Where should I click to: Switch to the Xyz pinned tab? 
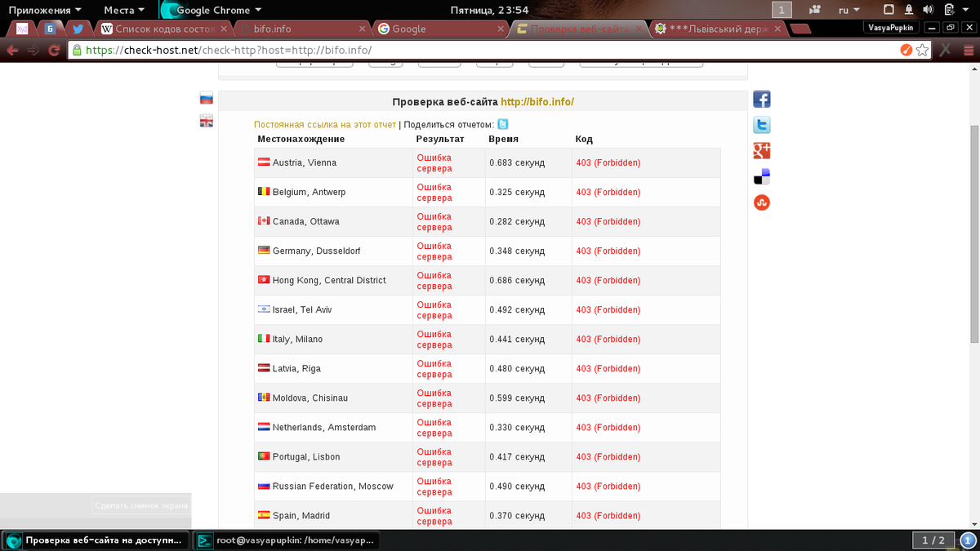tap(23, 29)
